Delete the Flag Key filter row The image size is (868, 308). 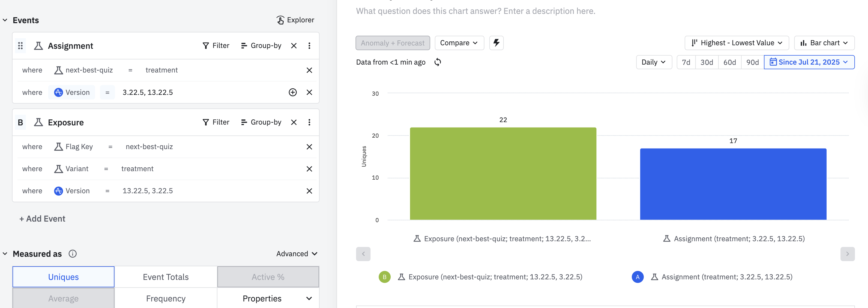309,147
